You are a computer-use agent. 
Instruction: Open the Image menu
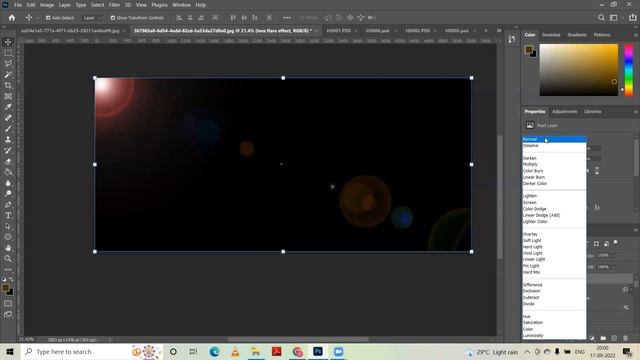[47, 5]
